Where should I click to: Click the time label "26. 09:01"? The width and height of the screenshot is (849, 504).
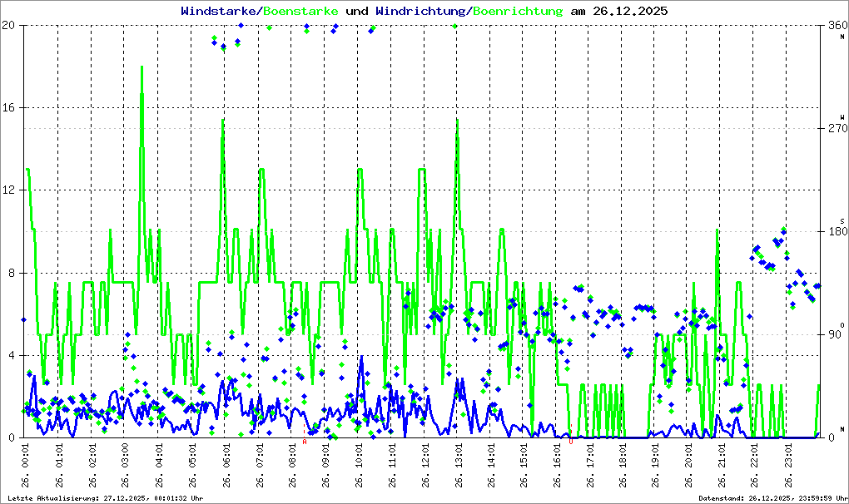click(x=325, y=466)
